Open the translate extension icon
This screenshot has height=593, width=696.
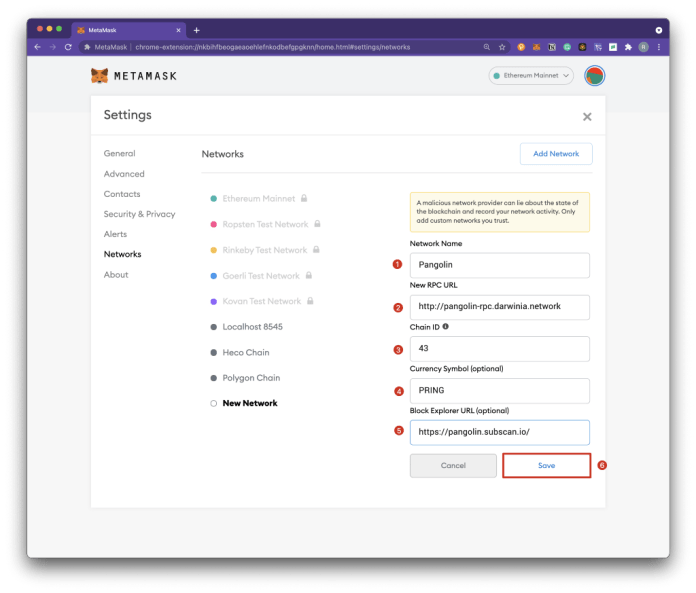click(598, 47)
